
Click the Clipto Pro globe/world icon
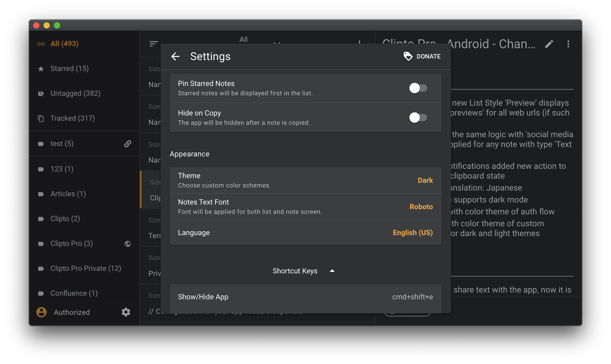coord(128,243)
